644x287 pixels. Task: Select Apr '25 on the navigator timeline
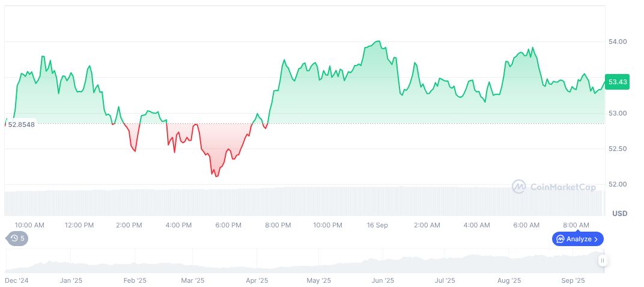257,280
